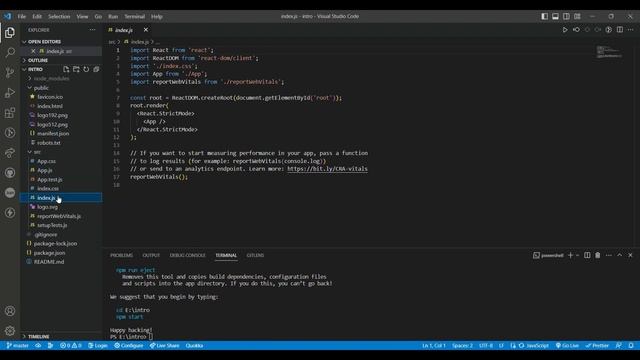Open the Explorer view in activity bar
The width and height of the screenshot is (640, 360).
10,33
